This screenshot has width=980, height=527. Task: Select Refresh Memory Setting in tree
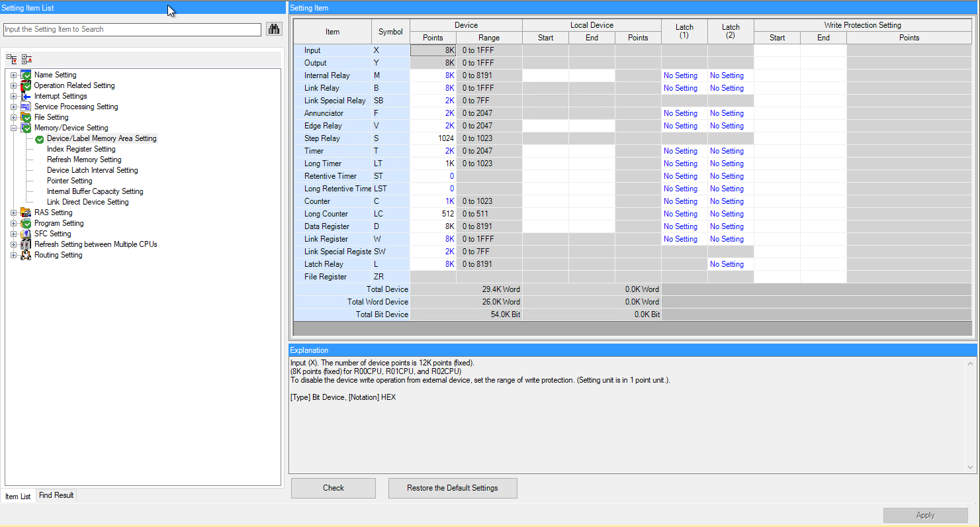coord(84,160)
